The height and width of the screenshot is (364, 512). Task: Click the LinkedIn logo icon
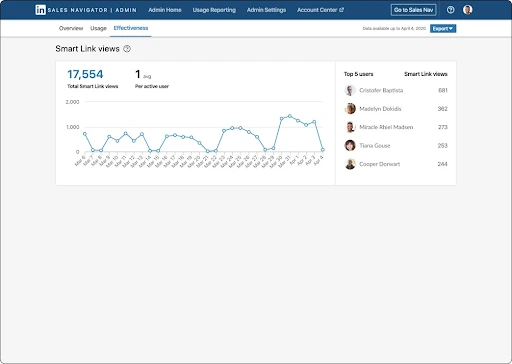click(x=40, y=10)
